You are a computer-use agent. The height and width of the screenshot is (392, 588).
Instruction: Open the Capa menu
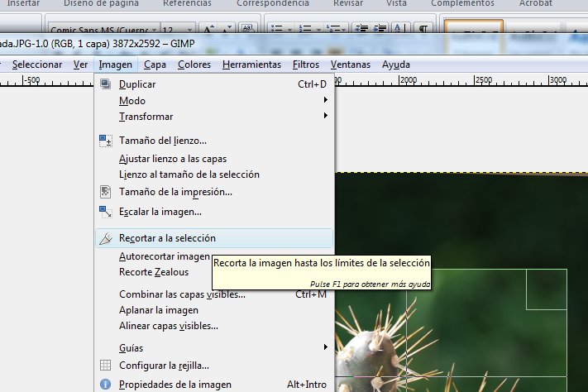[155, 65]
